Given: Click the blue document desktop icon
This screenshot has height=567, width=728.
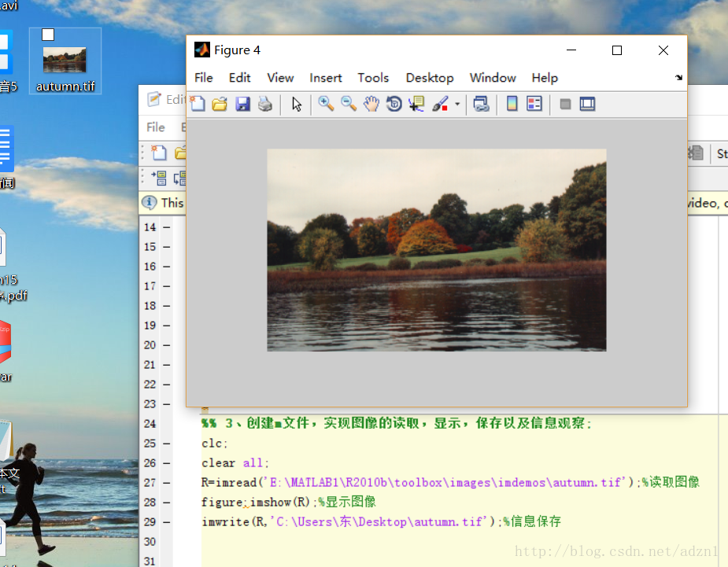Looking at the screenshot, I should tap(6, 149).
